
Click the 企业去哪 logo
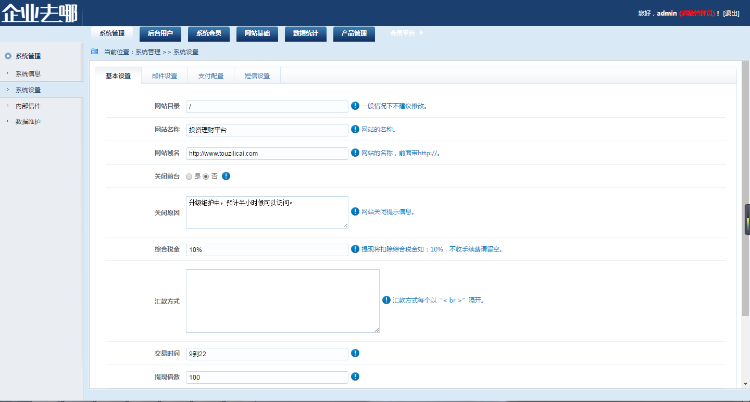[39, 12]
